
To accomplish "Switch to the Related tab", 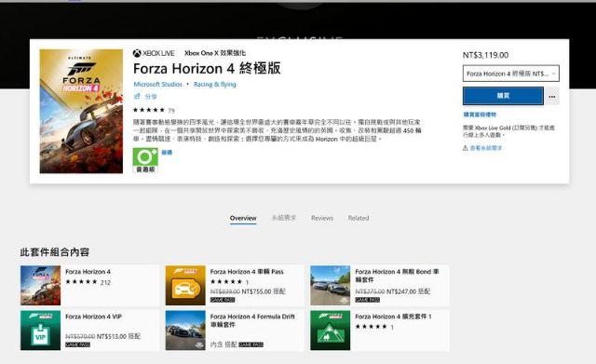I will pos(359,218).
